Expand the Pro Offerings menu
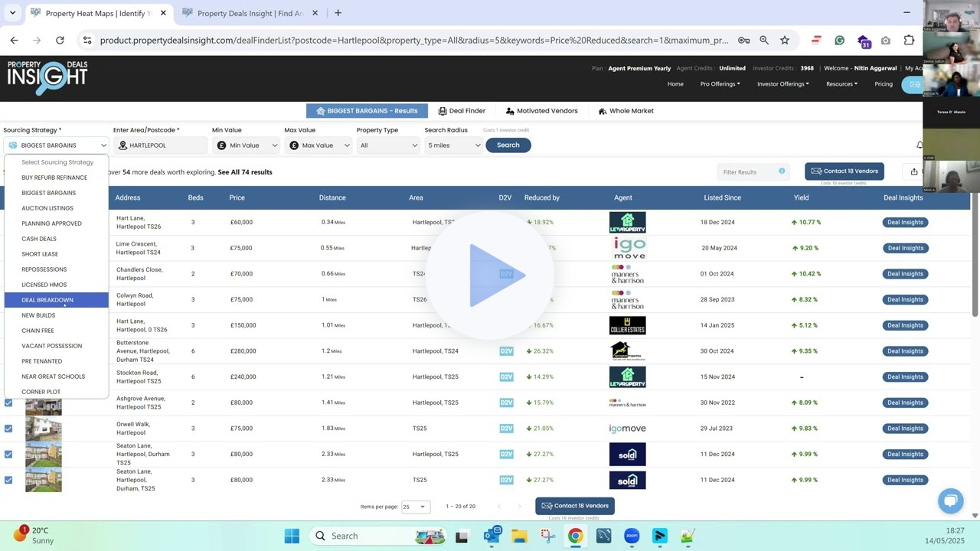 pyautogui.click(x=720, y=84)
